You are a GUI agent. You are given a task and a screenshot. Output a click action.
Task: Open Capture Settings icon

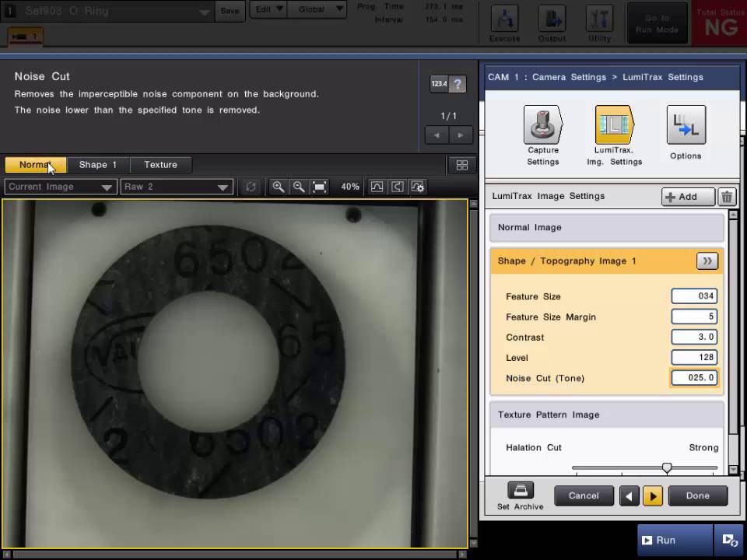point(542,125)
